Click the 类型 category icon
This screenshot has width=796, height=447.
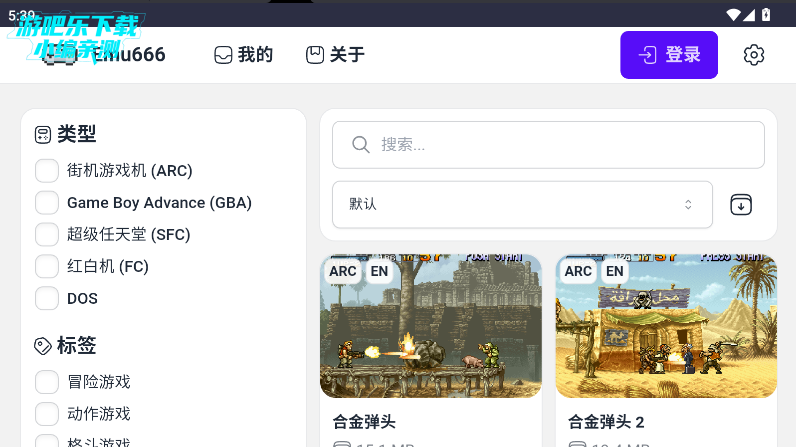[x=43, y=134]
